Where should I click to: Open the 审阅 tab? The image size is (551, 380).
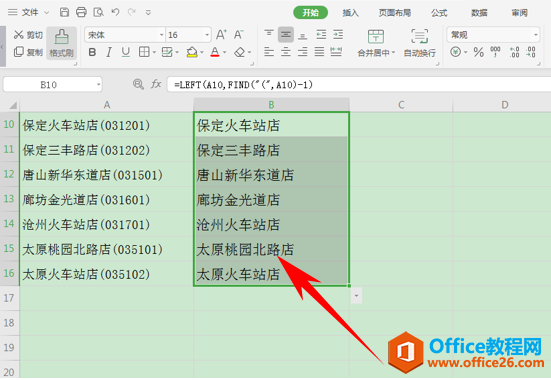pos(519,13)
